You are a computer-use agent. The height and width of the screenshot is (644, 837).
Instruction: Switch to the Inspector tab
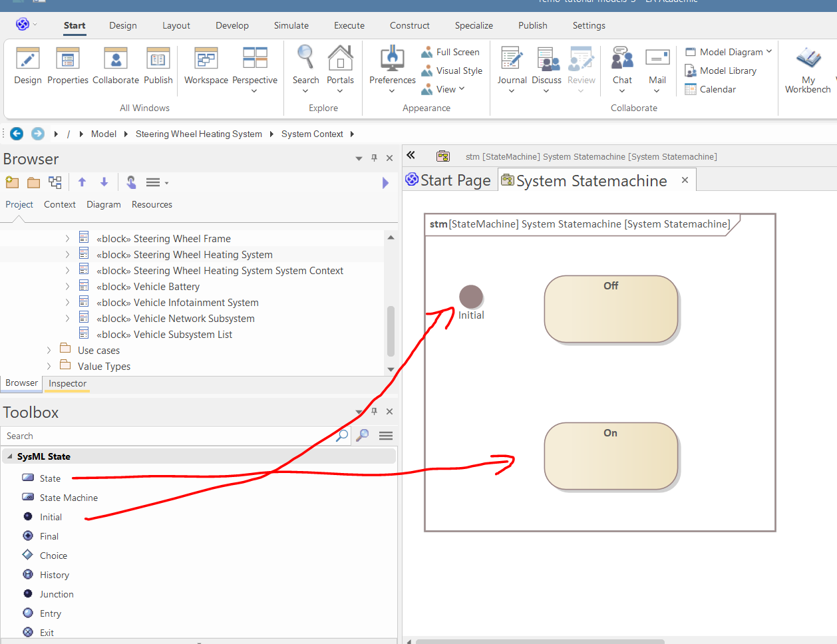coord(67,384)
